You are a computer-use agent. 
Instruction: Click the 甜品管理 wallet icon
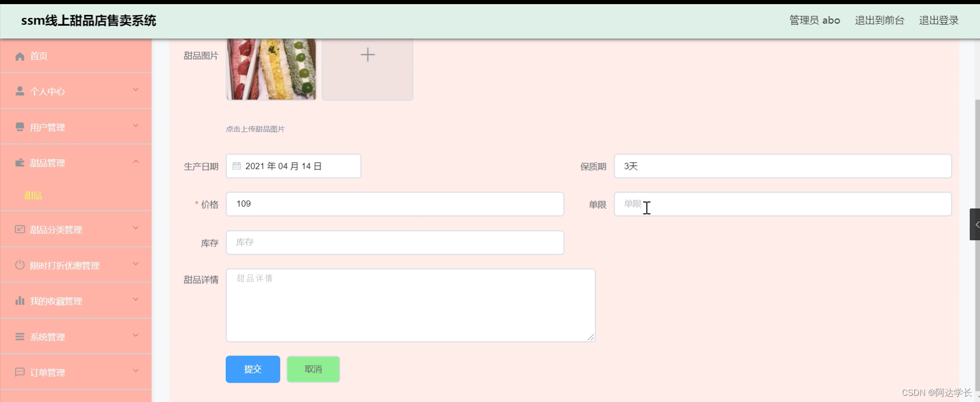click(x=20, y=162)
